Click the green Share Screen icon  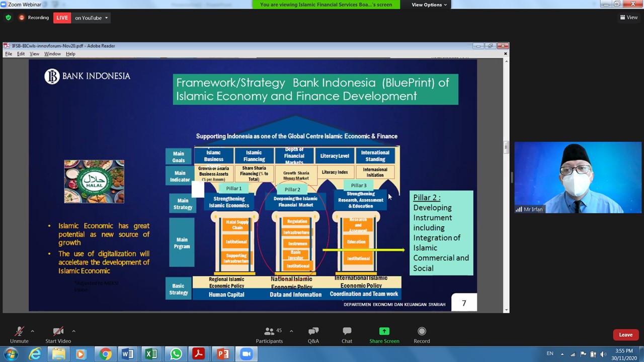[384, 331]
